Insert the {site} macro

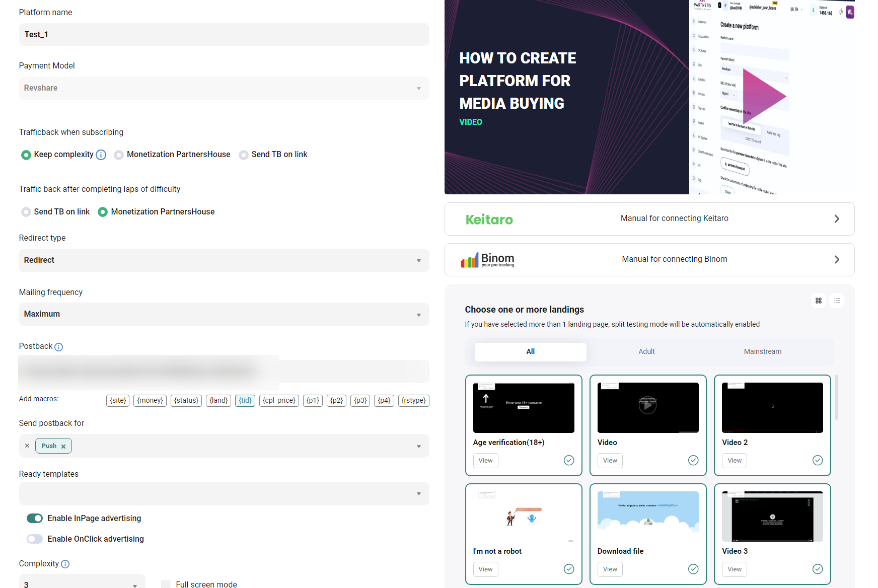coord(118,401)
